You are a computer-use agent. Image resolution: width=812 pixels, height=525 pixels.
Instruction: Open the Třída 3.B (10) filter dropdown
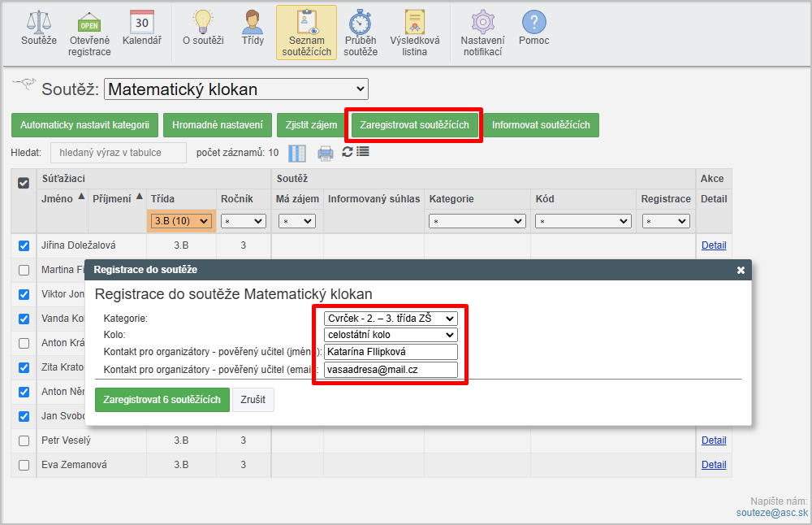click(x=182, y=221)
